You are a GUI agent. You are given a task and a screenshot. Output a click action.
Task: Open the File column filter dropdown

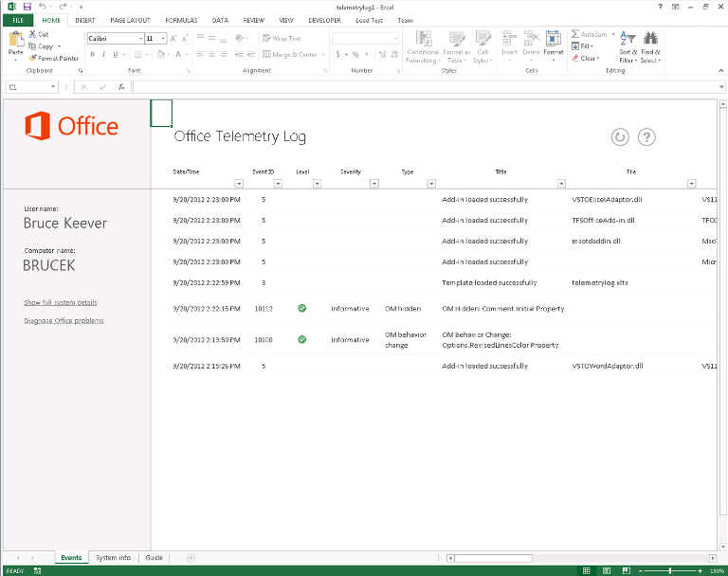tap(691, 184)
